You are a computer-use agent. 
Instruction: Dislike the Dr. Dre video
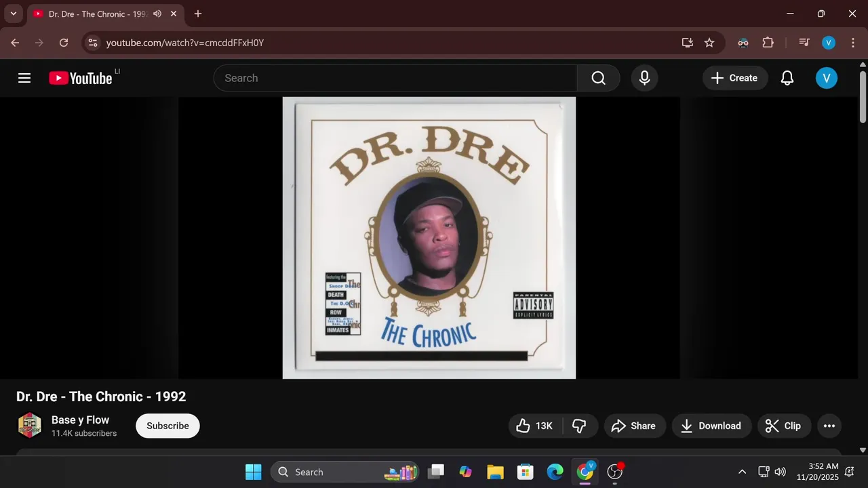580,426
